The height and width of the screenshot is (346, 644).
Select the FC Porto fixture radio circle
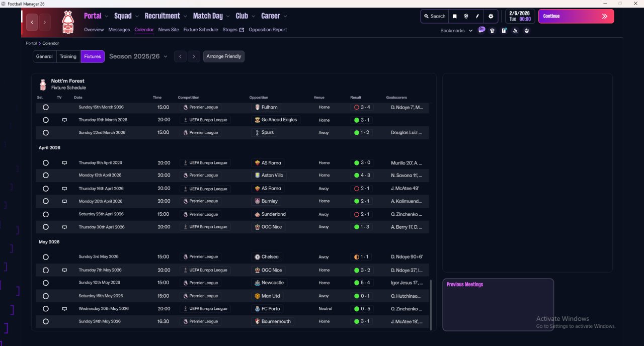[46, 309]
